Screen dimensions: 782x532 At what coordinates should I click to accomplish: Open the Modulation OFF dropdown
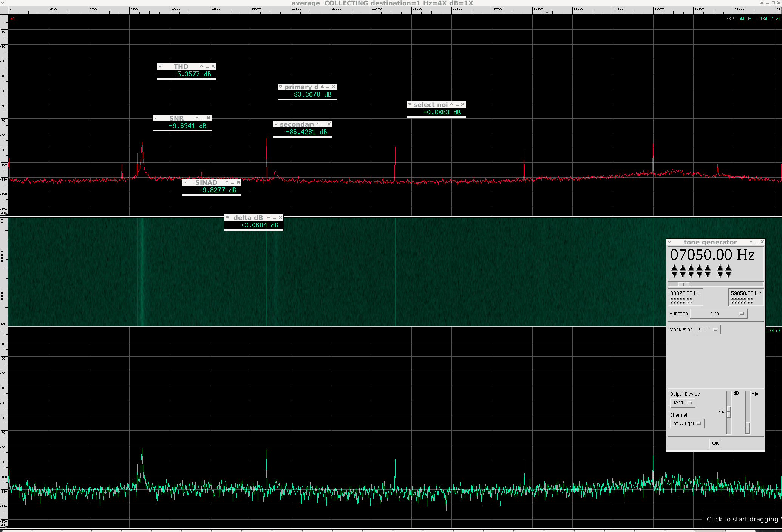pos(708,329)
